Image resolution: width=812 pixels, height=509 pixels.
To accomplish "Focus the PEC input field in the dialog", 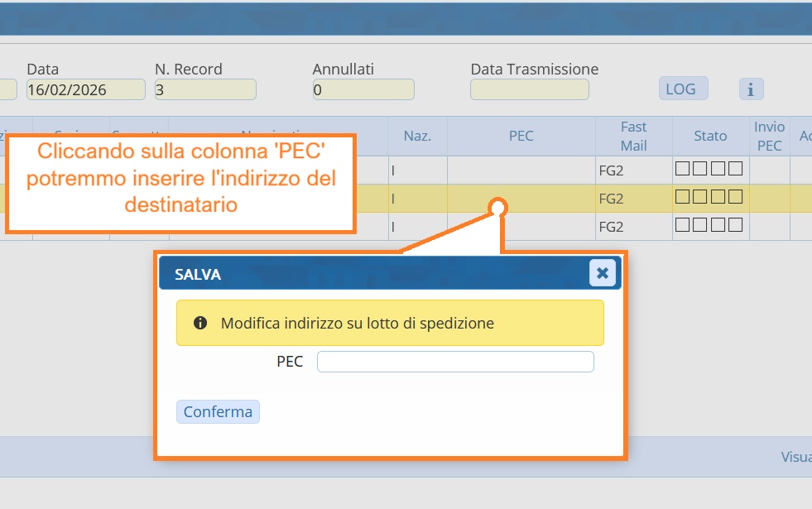I will point(455,362).
